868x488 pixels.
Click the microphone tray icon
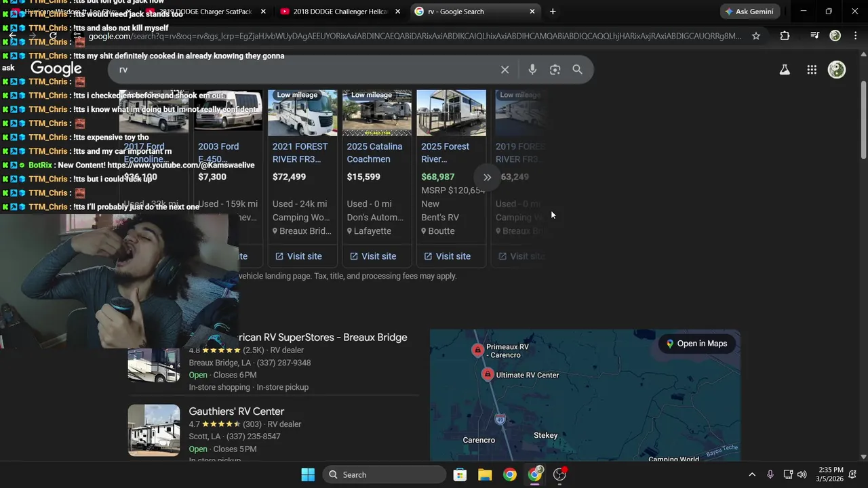coord(770,474)
